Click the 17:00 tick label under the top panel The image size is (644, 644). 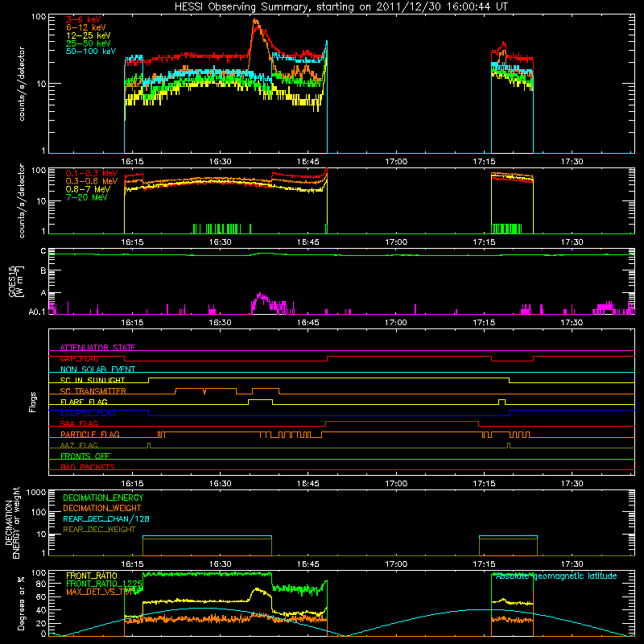point(396,162)
